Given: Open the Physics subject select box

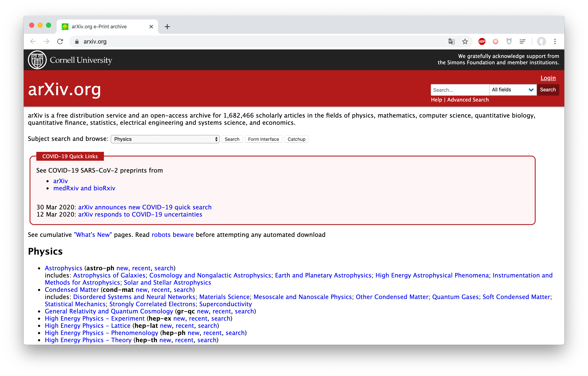Looking at the screenshot, I should pos(165,139).
